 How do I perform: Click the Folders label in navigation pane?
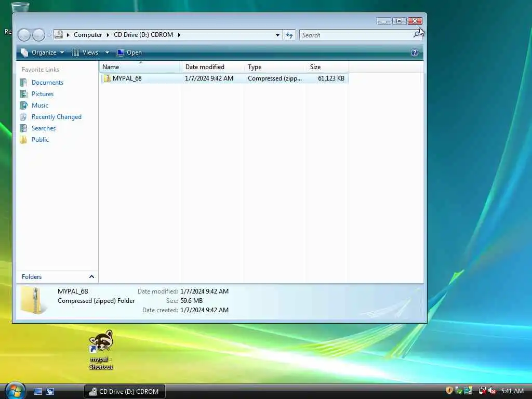point(32,277)
